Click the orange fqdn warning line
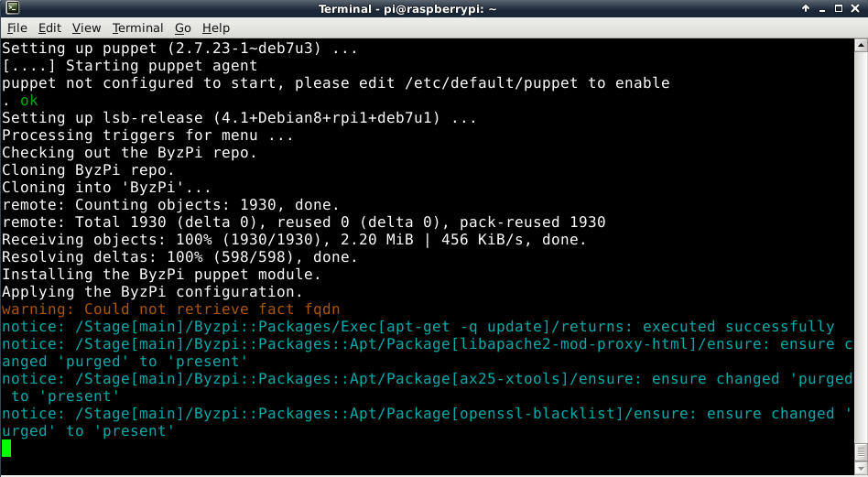 tap(171, 309)
